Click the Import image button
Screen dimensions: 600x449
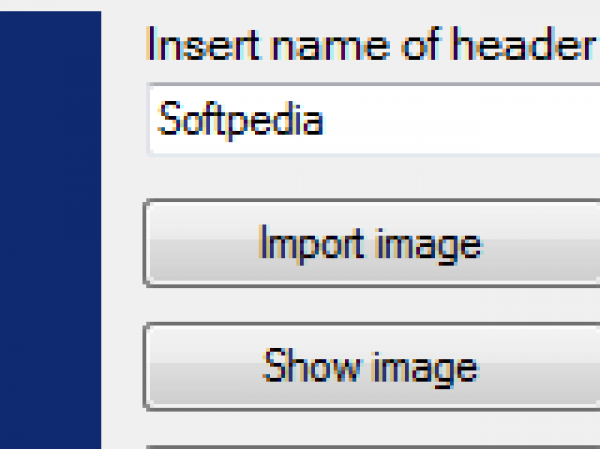point(370,244)
